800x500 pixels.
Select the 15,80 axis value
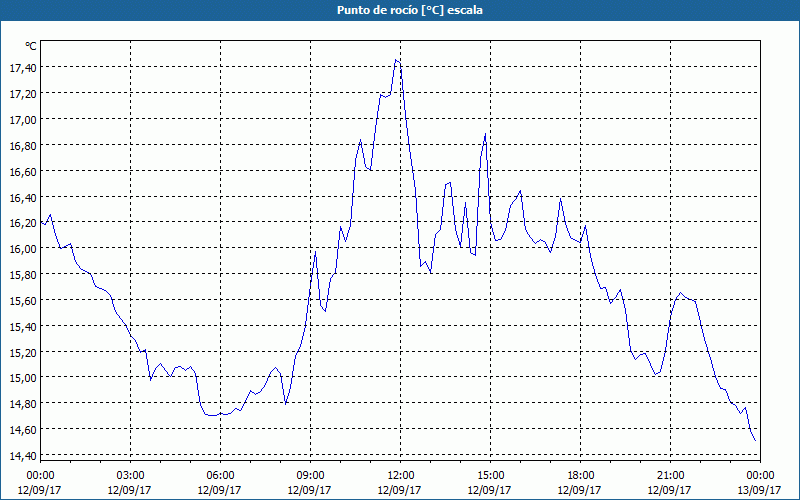23,274
